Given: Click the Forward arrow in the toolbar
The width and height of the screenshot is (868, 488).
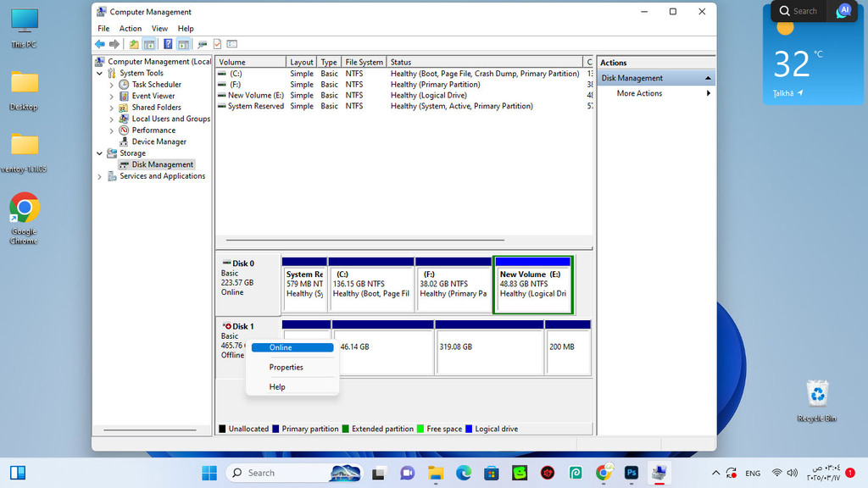Looking at the screenshot, I should pyautogui.click(x=114, y=44).
